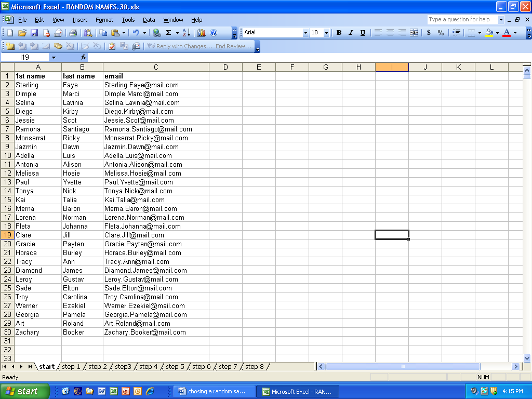Click Create Outlook Task clipboard check icon

tap(112, 46)
